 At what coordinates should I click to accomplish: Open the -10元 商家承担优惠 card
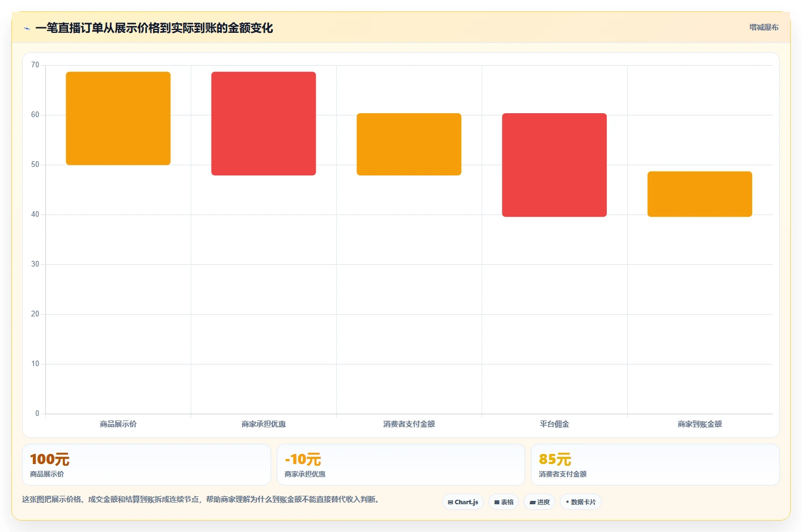coord(401,465)
